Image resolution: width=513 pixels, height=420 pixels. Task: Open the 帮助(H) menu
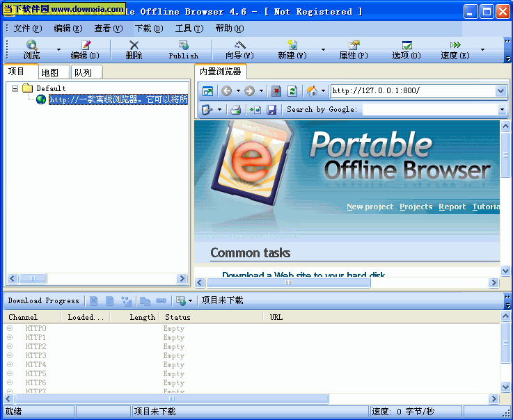coord(229,29)
